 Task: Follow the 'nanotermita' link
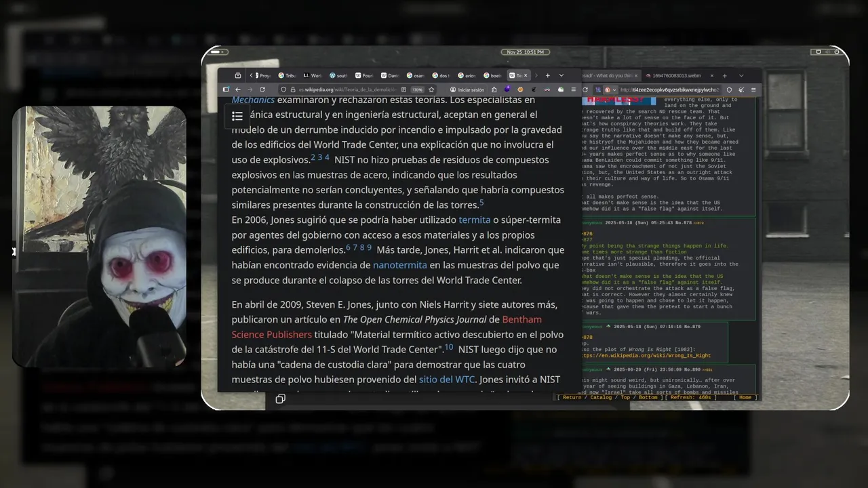[400, 265]
